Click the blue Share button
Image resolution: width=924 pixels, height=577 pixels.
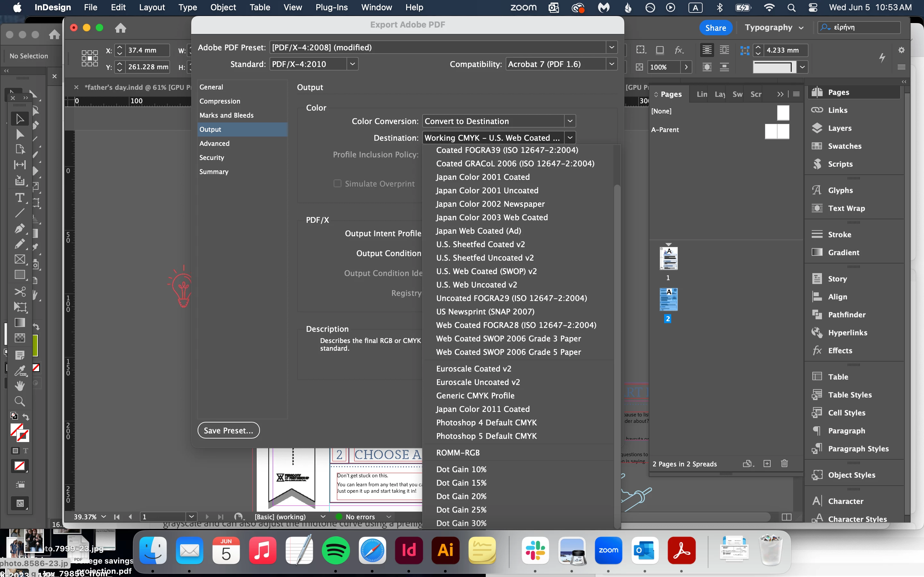715,28
